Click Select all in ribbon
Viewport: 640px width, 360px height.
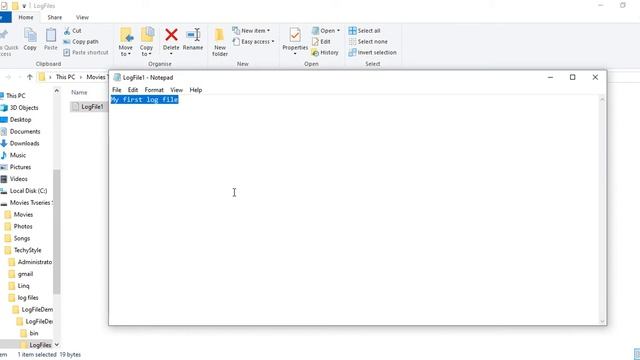[x=364, y=31]
